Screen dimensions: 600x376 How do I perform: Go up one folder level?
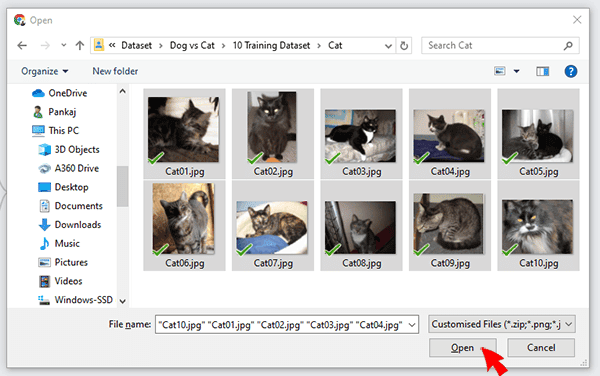point(80,46)
